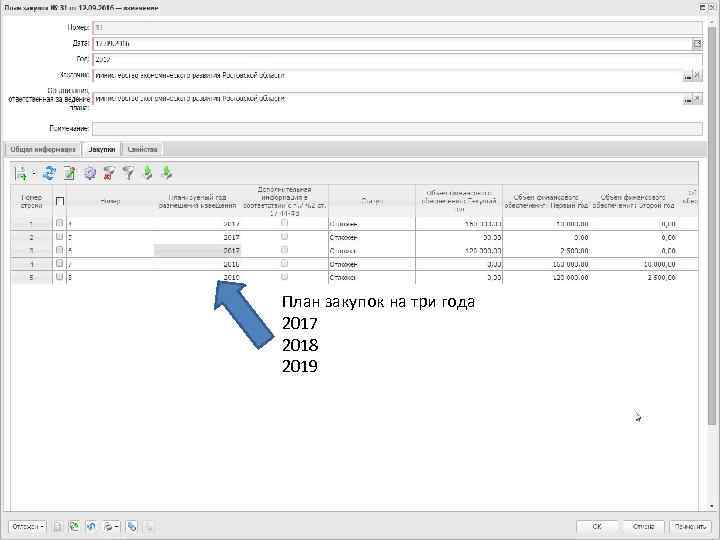Click the row number cell 1

pyautogui.click(x=32, y=224)
